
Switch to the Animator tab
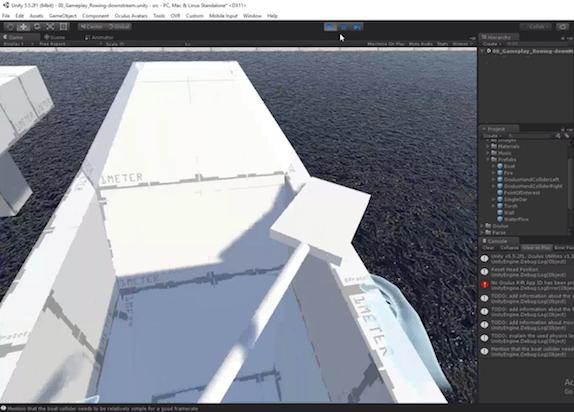pos(99,37)
